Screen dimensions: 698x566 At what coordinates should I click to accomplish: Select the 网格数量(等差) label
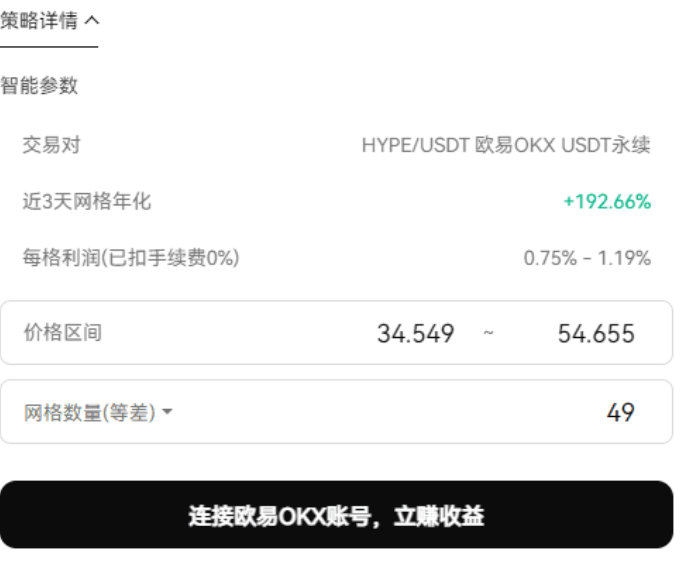[x=89, y=412]
